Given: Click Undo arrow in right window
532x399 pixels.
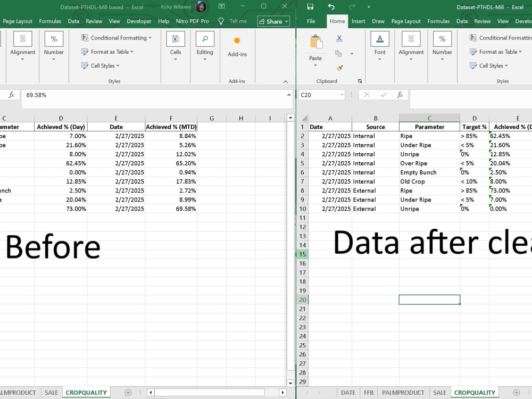Looking at the screenshot, I should tap(331, 7).
